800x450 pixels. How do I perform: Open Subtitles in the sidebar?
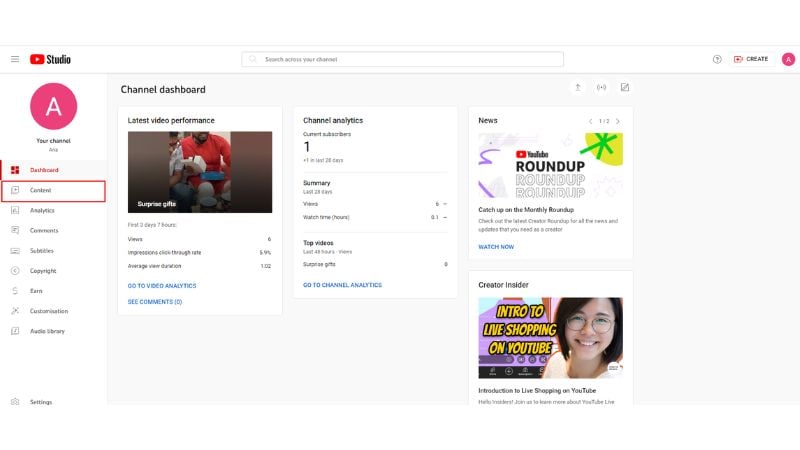pos(54,251)
